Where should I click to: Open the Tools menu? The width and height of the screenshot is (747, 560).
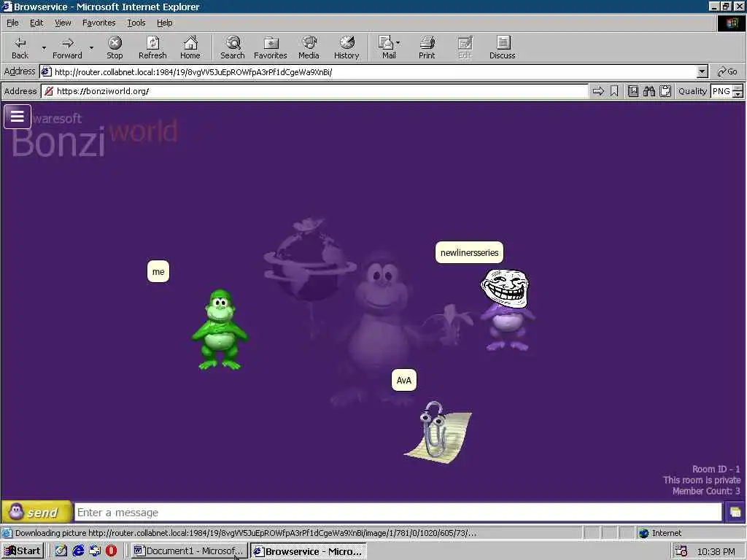tap(136, 23)
